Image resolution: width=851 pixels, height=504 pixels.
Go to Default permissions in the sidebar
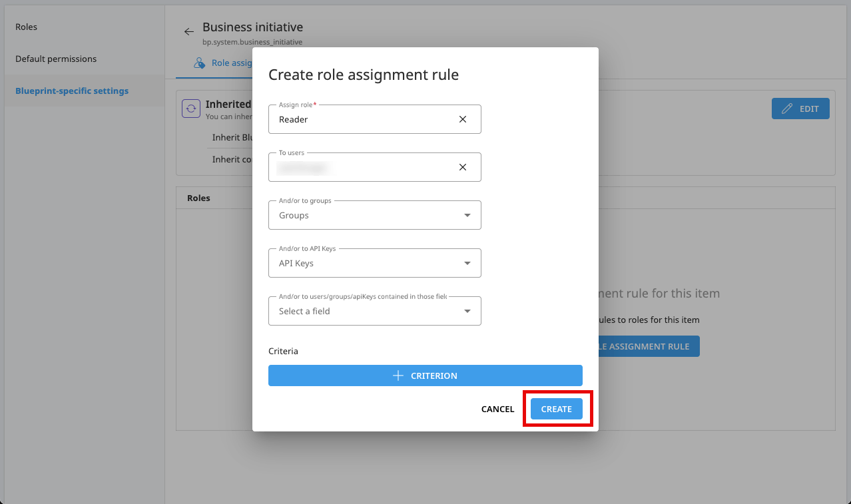click(56, 59)
